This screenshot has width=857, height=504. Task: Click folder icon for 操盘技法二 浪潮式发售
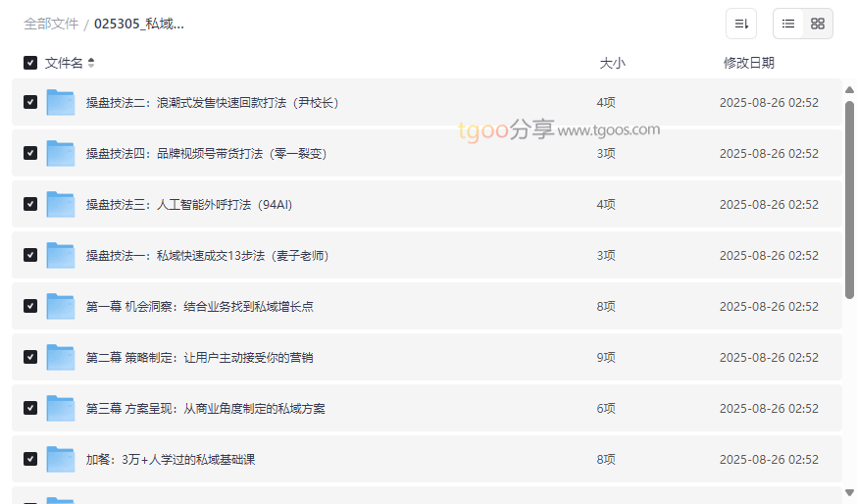(x=61, y=102)
